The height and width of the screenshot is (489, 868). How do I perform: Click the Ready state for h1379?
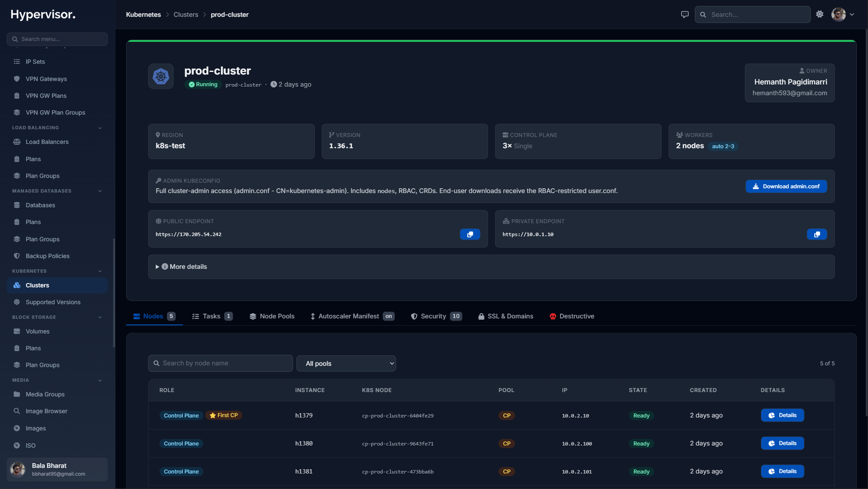tap(641, 416)
